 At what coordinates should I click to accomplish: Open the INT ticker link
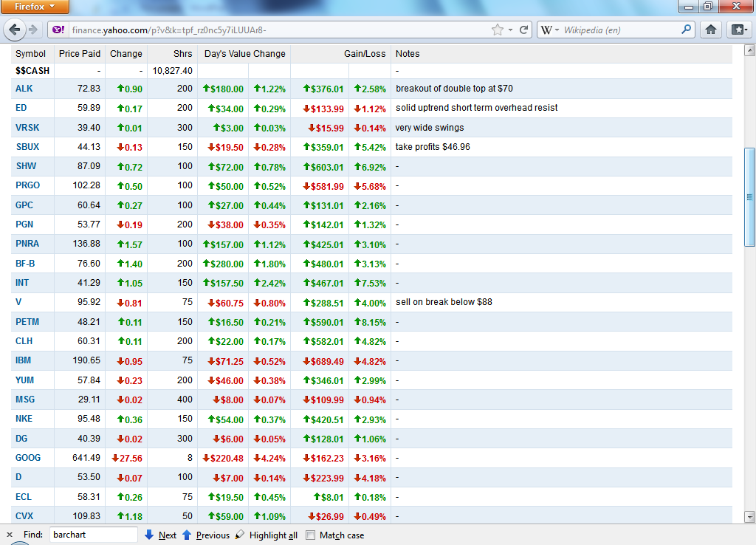[22, 283]
